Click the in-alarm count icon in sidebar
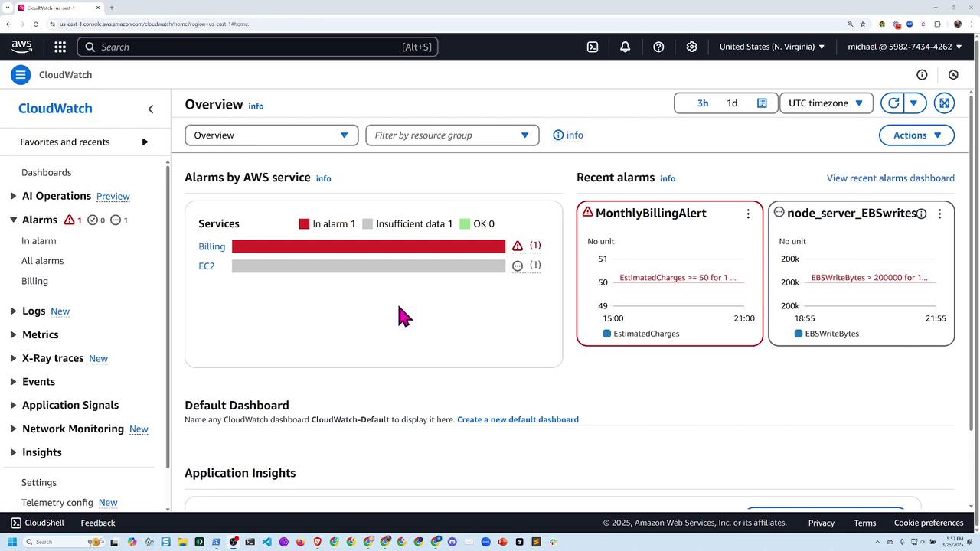The width and height of the screenshot is (980, 551). point(70,220)
